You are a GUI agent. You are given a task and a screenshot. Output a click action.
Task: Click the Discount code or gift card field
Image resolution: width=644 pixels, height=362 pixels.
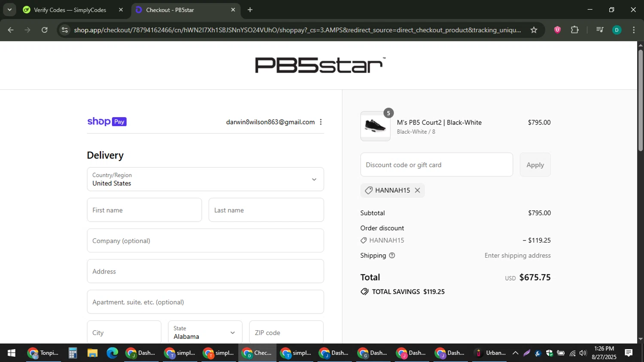(x=437, y=164)
